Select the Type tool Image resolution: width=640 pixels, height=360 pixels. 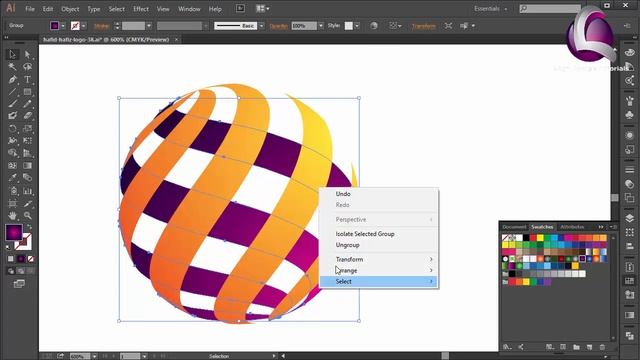(x=27, y=79)
